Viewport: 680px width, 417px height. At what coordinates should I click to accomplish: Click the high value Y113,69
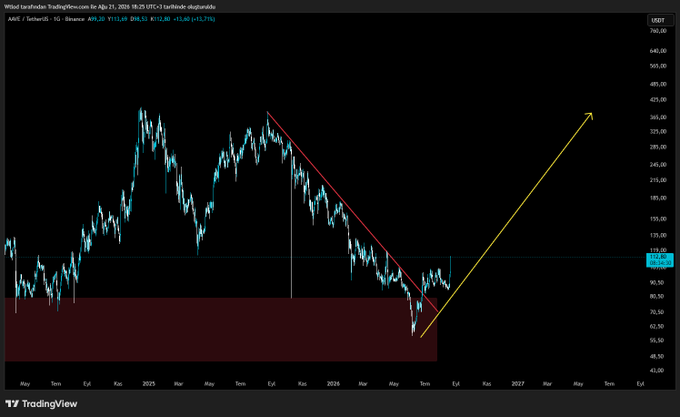point(118,19)
